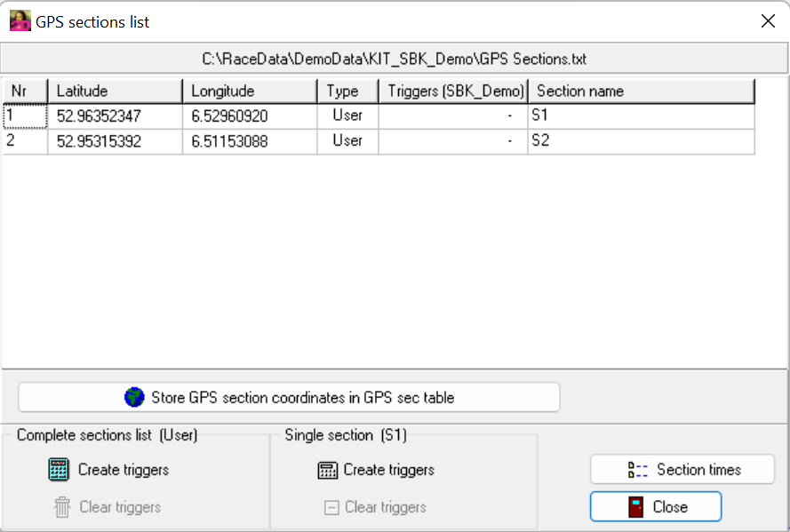Open the GPS Sections.txt file path bar

pyautogui.click(x=394, y=60)
